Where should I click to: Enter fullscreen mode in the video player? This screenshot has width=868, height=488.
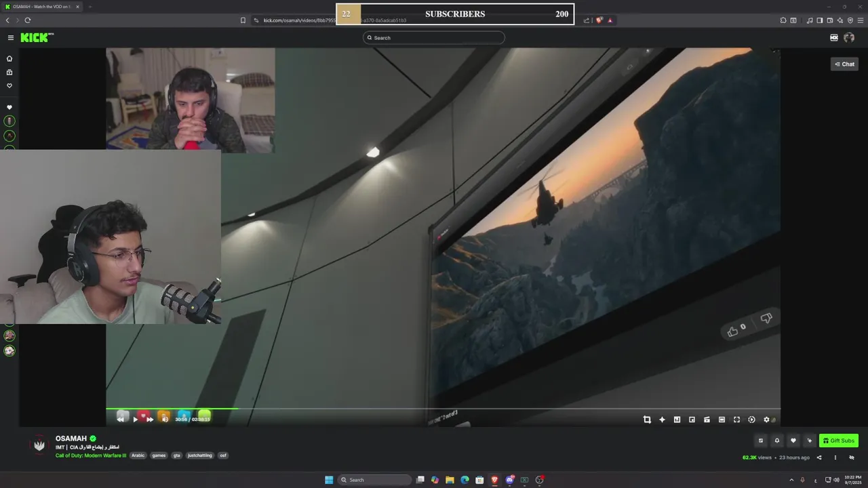(736, 420)
